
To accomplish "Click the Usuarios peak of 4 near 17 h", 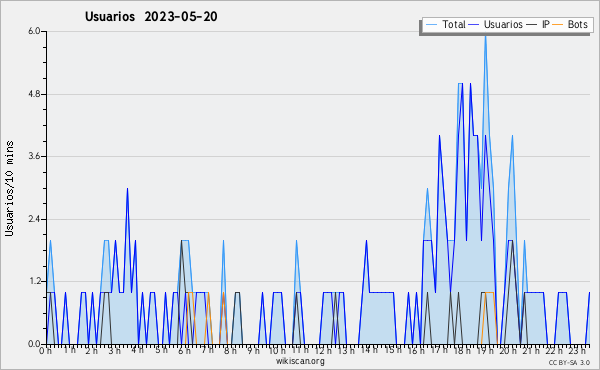I will click(439, 137).
